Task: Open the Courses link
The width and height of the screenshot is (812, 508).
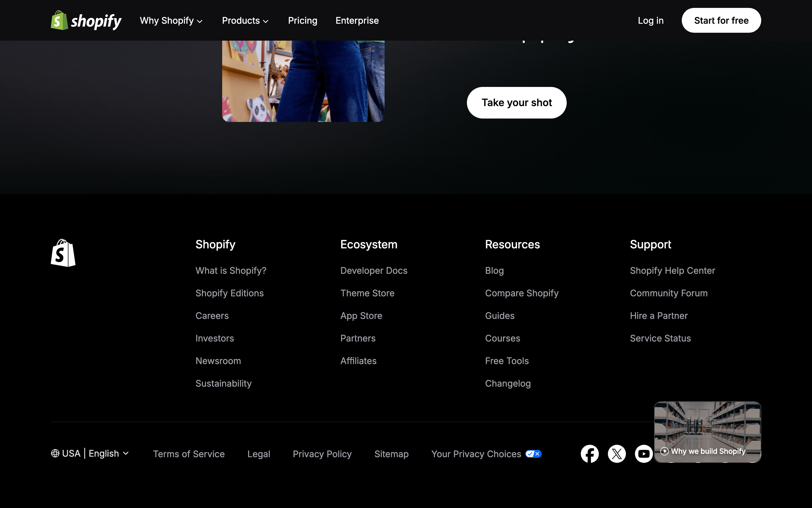Action: click(x=503, y=338)
